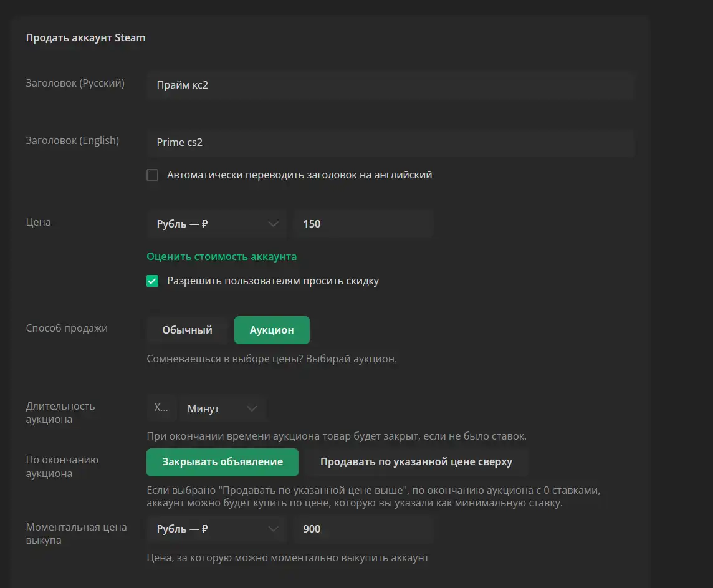
Task: Click the "Способ продажи" label
Action: click(x=67, y=329)
